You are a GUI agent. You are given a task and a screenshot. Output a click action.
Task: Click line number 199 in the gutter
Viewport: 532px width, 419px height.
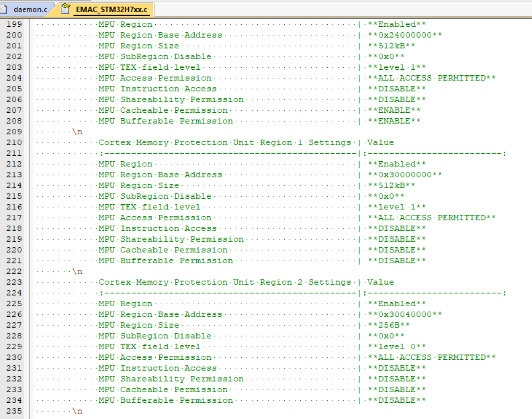pyautogui.click(x=14, y=24)
